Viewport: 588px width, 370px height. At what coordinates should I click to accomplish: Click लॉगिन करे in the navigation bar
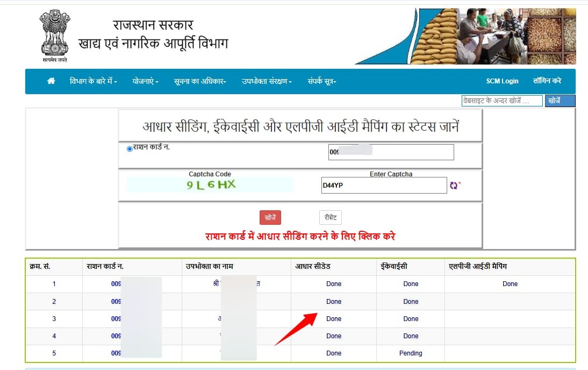[x=547, y=81]
